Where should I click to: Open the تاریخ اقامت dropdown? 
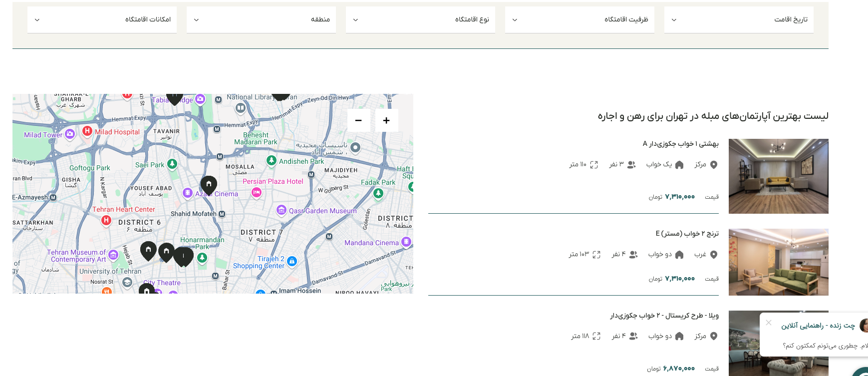[739, 19]
